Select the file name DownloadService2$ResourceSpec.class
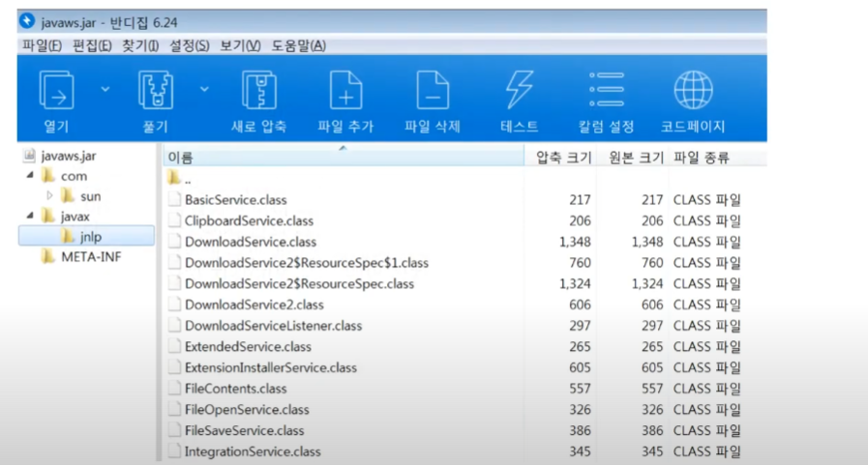The height and width of the screenshot is (465, 868). 299,283
